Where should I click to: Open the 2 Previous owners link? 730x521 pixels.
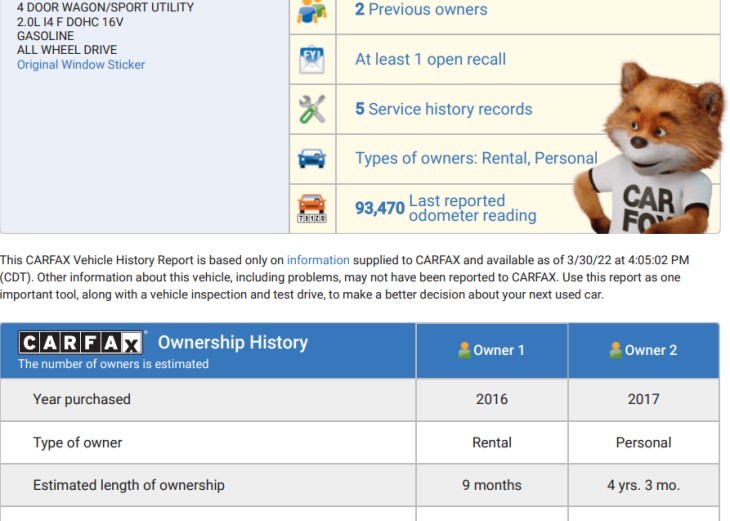[421, 9]
